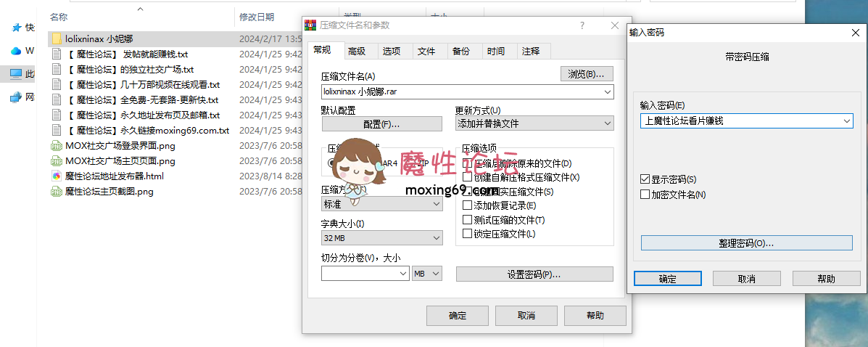Switch to the 常规 tab
This screenshot has height=347, width=868.
point(322,50)
